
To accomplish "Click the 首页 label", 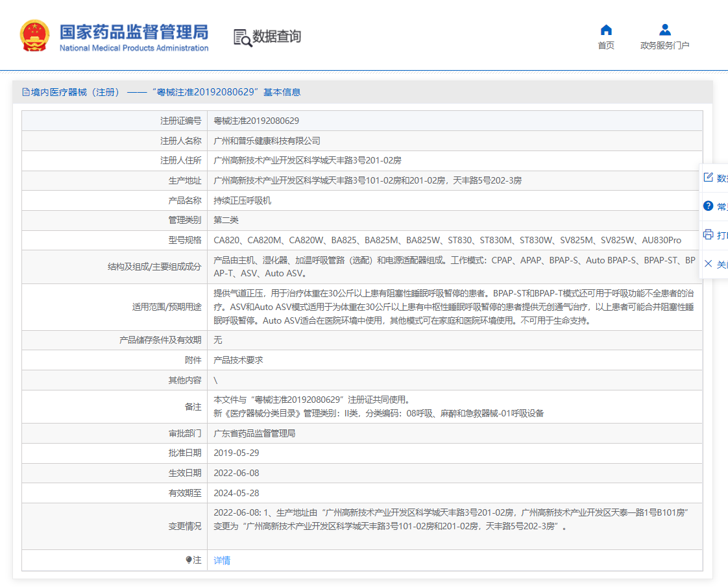I will [x=606, y=45].
